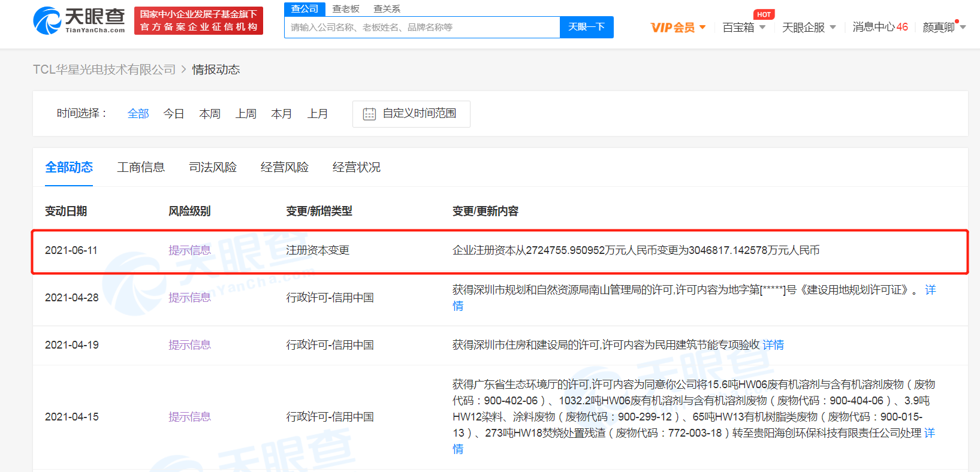
Task: Select 本月 time filter
Action: pyautogui.click(x=282, y=114)
